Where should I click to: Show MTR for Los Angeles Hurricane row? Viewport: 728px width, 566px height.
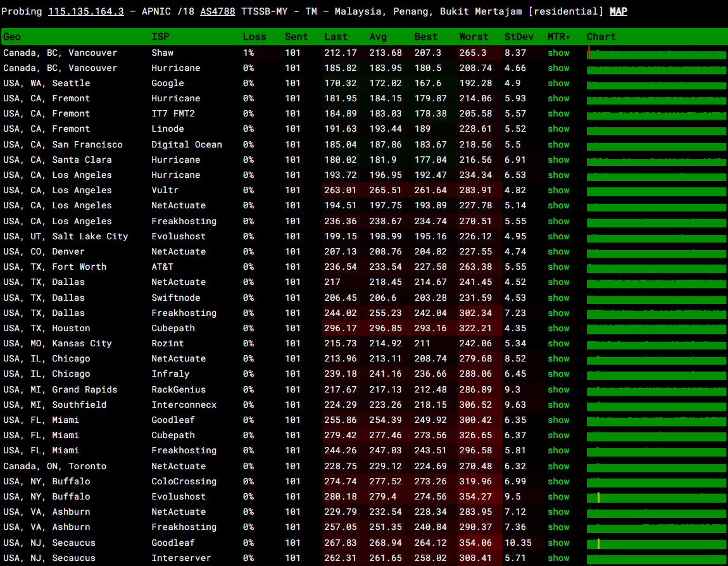pyautogui.click(x=558, y=175)
